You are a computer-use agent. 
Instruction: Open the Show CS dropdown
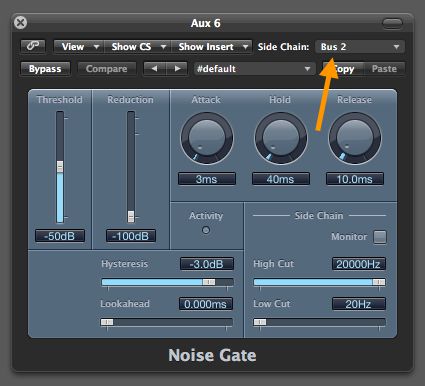137,47
